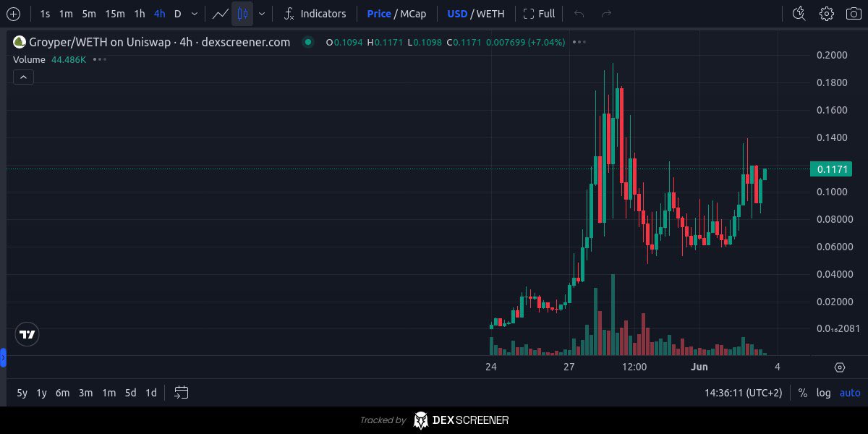Click the 0.2000 price axis label

[x=831, y=55]
